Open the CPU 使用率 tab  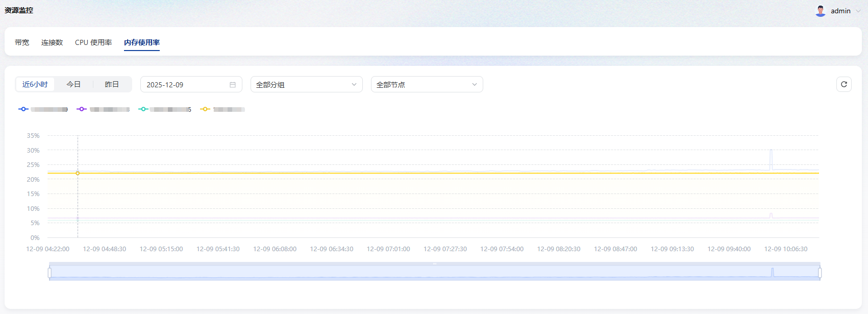[93, 42]
